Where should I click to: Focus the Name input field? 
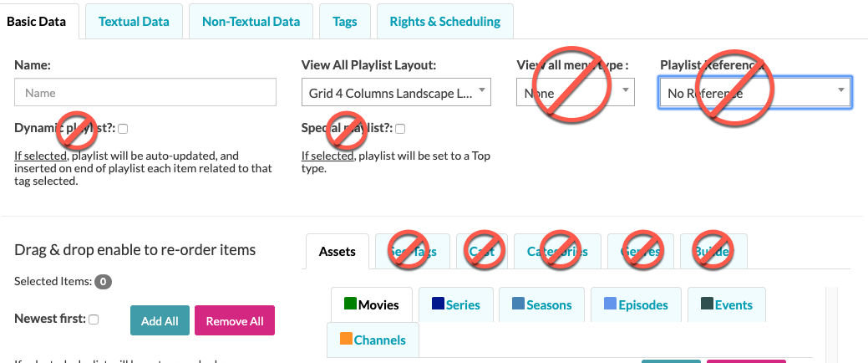(145, 92)
